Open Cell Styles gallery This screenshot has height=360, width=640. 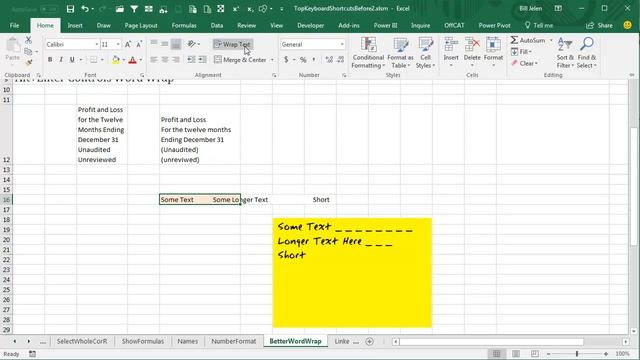pos(426,53)
